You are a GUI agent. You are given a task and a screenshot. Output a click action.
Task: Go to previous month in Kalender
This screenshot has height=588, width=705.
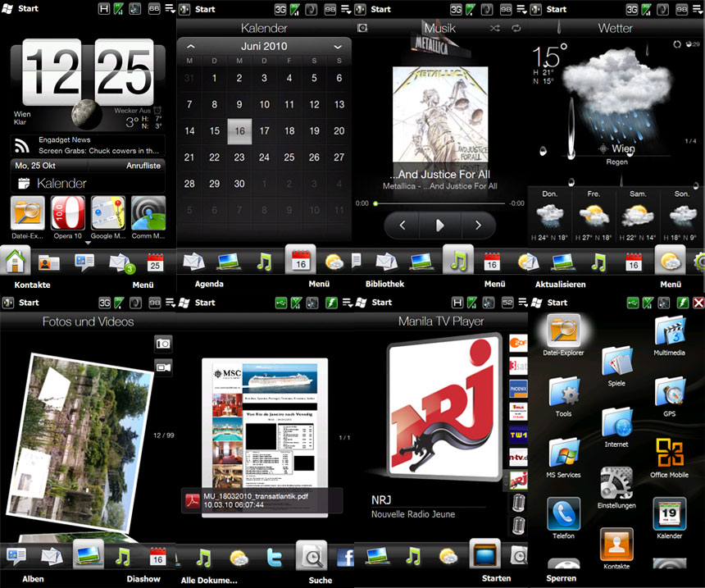tap(191, 47)
